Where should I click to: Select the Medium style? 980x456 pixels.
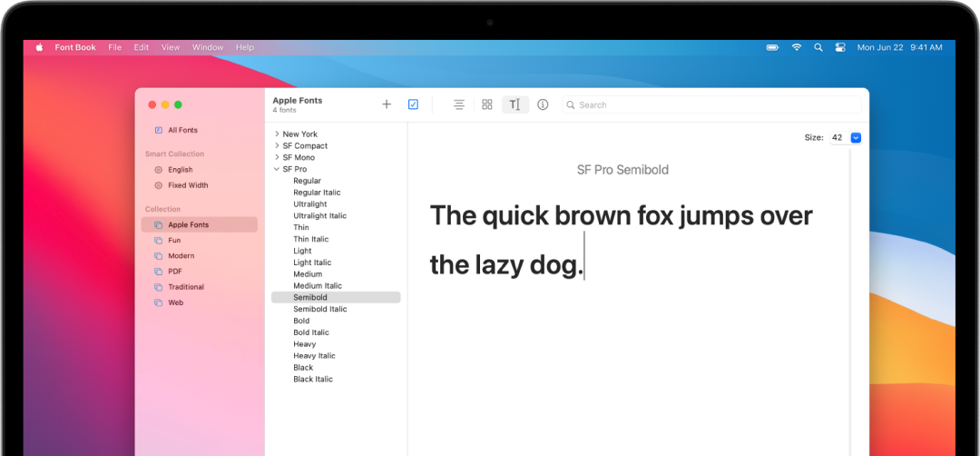click(308, 274)
